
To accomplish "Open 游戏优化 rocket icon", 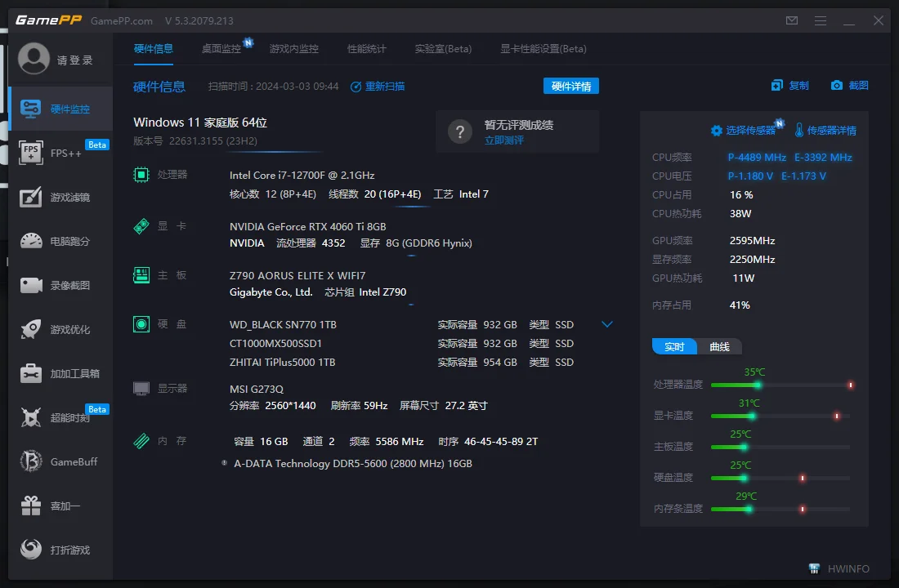I will (x=31, y=330).
